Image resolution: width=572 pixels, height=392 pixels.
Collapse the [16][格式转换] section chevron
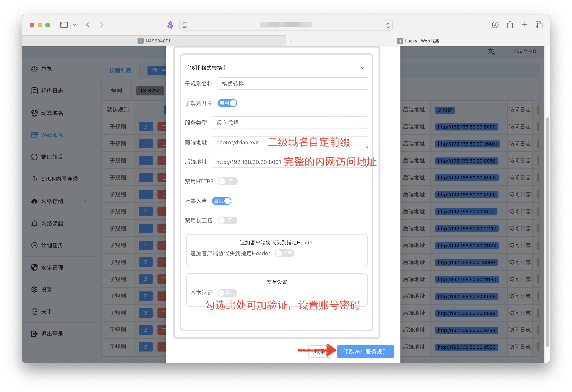(x=362, y=68)
